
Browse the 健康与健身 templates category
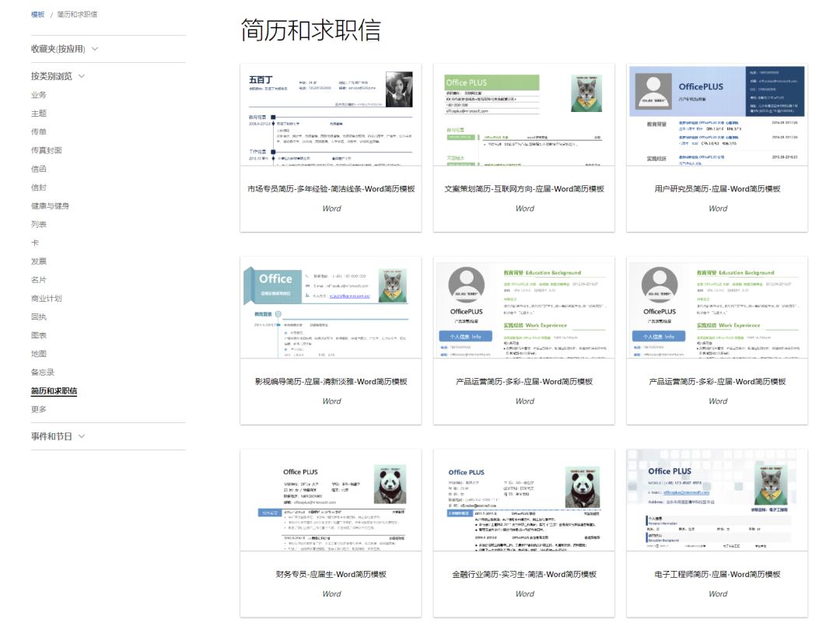point(51,206)
